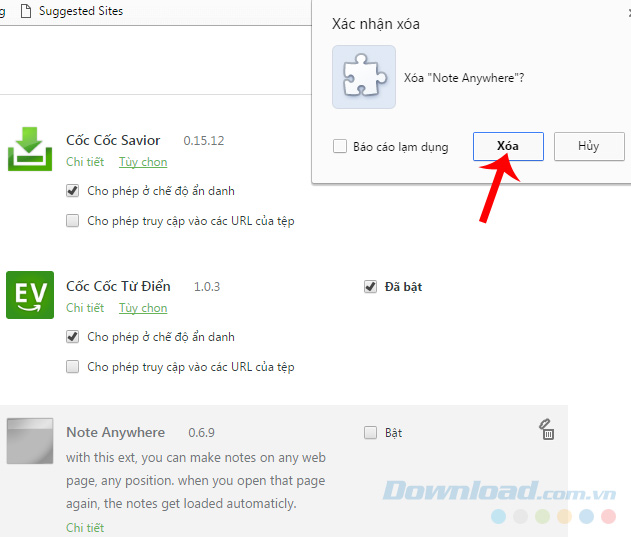This screenshot has height=537, width=631.
Task: Open Chi tiết for Note Anywhere
Action: coord(85,528)
